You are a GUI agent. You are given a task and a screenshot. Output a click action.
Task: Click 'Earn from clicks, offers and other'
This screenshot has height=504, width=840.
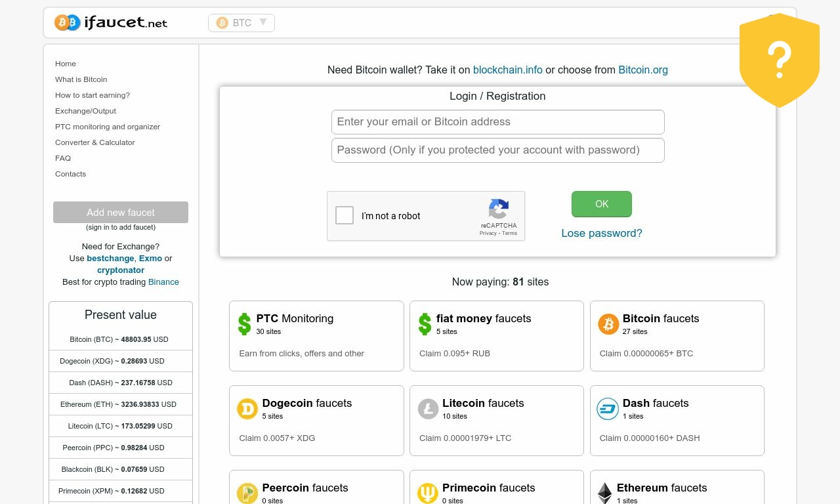pyautogui.click(x=302, y=354)
